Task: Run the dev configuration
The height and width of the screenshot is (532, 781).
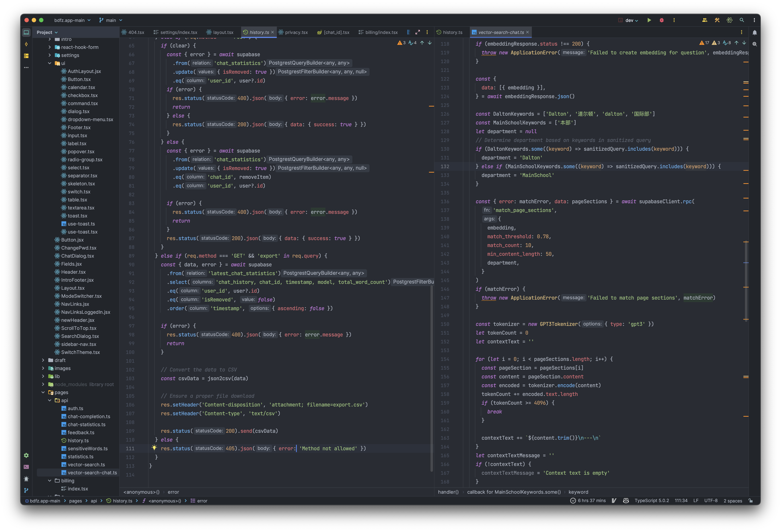Action: (649, 20)
